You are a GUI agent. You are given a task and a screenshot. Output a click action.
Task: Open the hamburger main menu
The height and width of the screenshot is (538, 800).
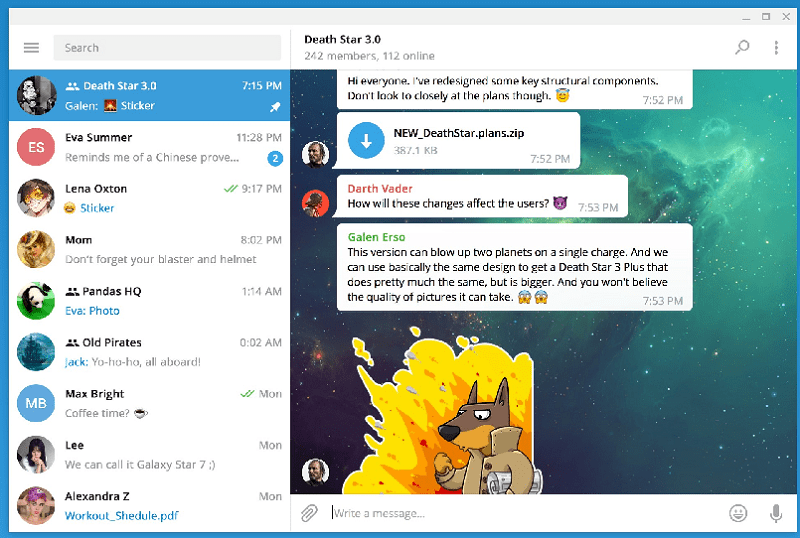click(x=31, y=48)
